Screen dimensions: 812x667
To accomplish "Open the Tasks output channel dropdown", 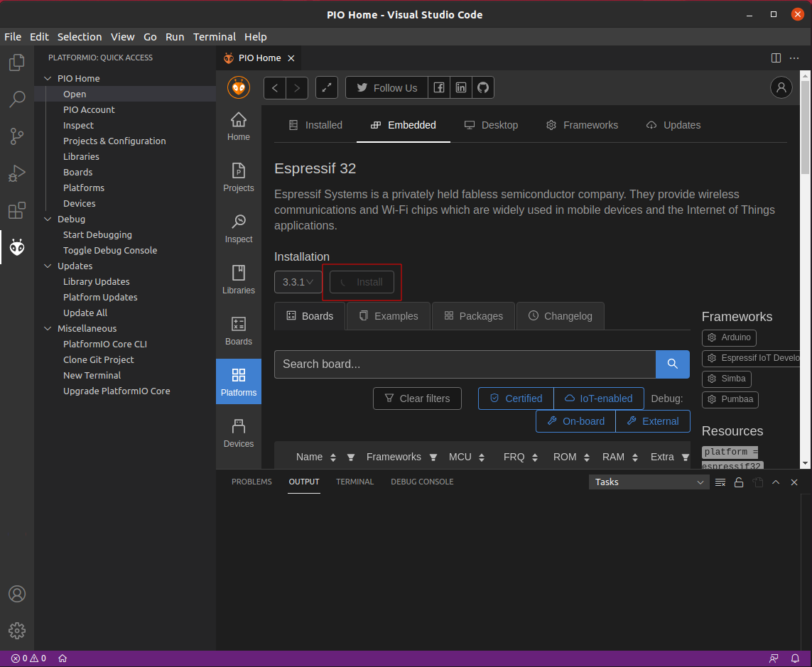I will pyautogui.click(x=649, y=482).
